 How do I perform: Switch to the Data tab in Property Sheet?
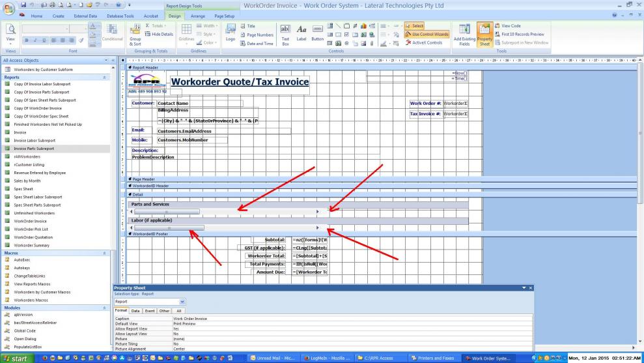pos(135,311)
